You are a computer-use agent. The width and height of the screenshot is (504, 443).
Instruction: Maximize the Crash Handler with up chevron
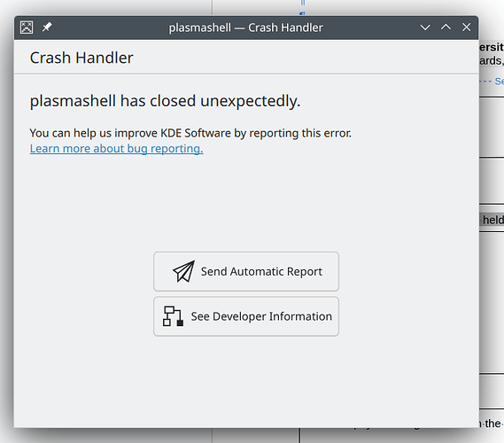[x=446, y=27]
